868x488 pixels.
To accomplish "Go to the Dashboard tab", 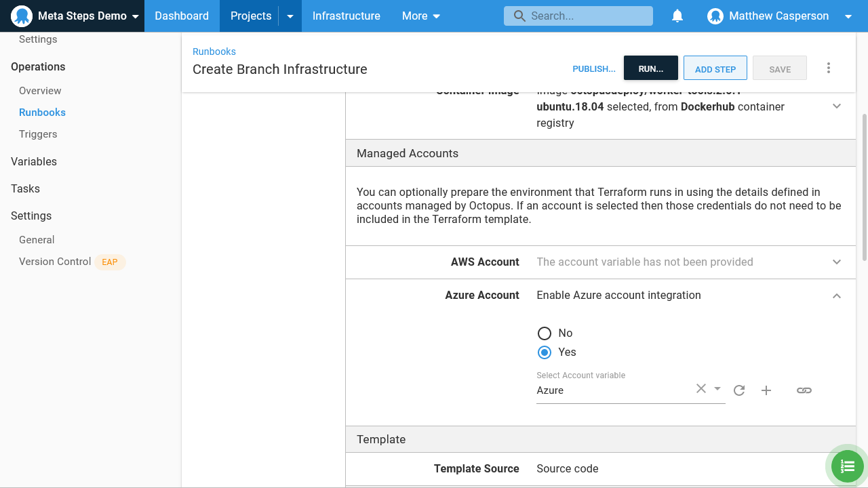I will (x=182, y=16).
